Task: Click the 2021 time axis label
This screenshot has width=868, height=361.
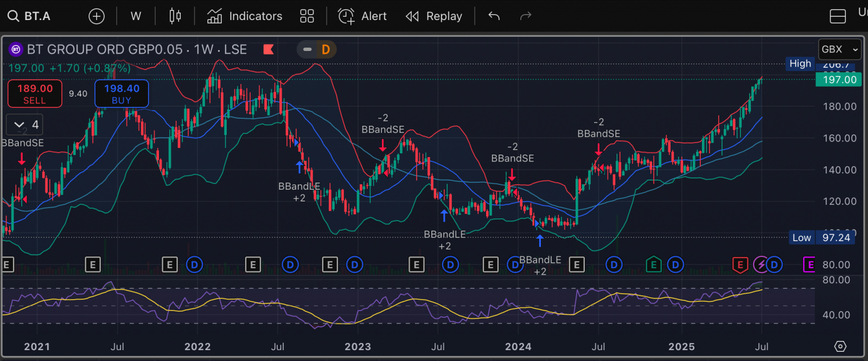Action: 37,347
